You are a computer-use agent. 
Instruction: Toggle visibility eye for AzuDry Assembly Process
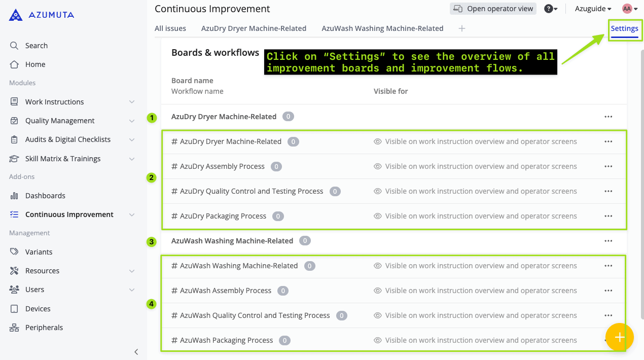point(377,166)
